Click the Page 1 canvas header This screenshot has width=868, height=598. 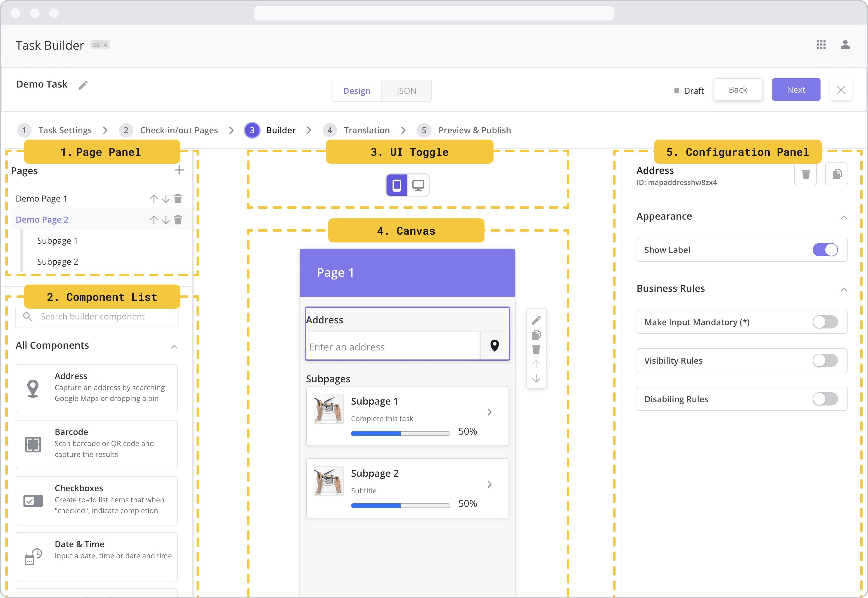pyautogui.click(x=408, y=273)
